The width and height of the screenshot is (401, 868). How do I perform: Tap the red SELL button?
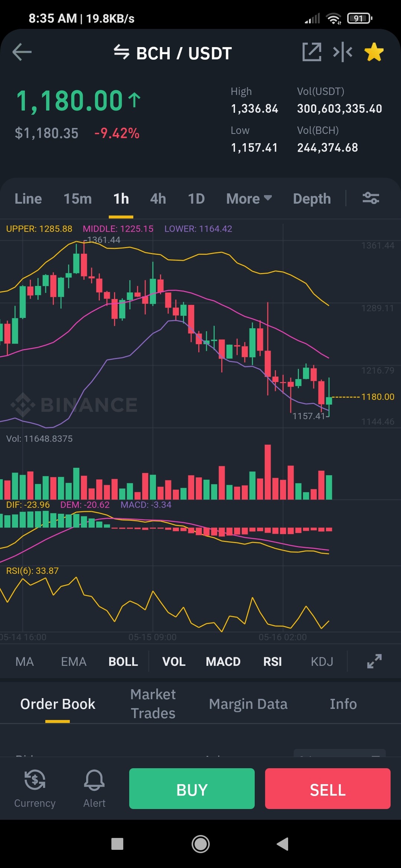tap(328, 789)
